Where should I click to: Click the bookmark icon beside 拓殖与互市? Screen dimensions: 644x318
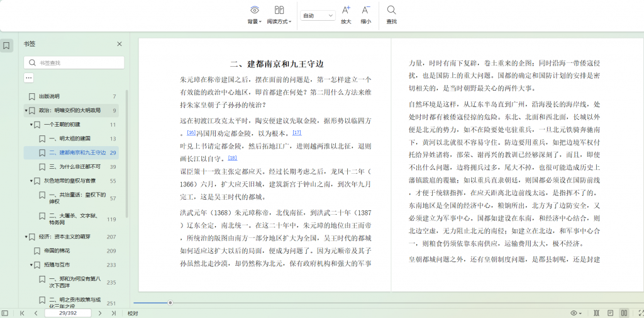(x=37, y=265)
